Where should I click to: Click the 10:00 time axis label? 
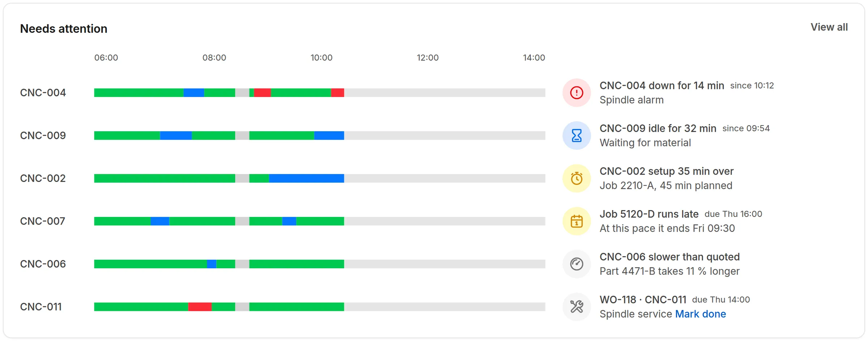click(x=321, y=57)
